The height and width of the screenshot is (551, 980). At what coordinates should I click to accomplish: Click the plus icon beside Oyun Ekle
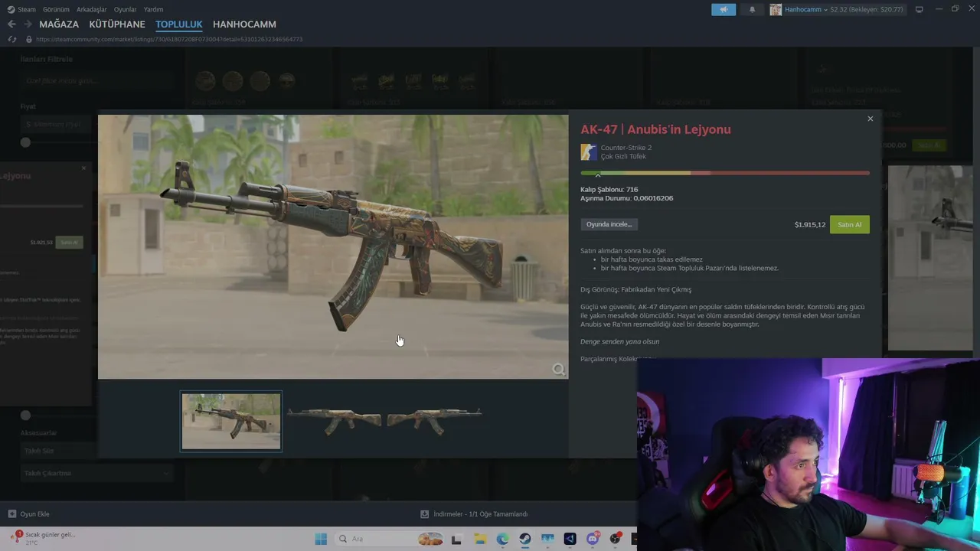tap(11, 514)
